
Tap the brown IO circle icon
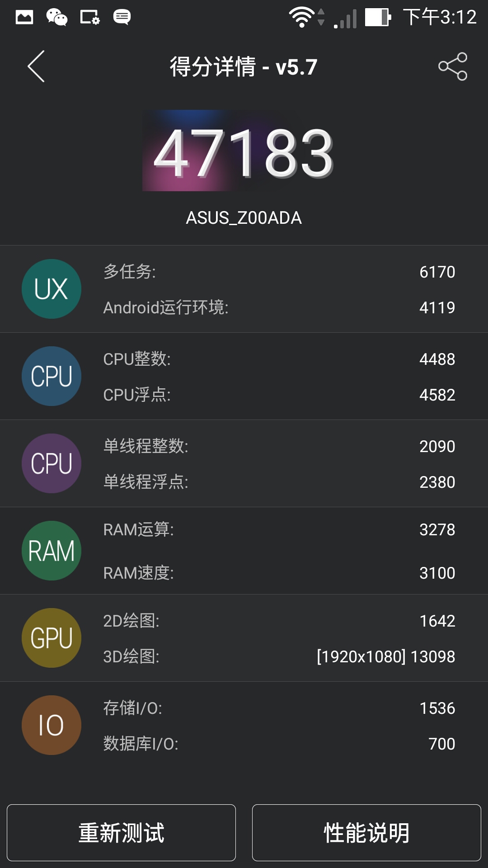[52, 725]
